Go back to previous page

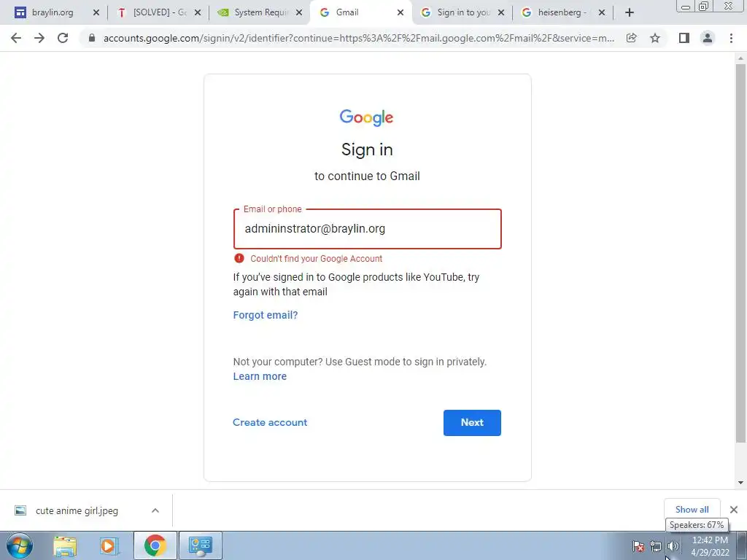pos(16,38)
